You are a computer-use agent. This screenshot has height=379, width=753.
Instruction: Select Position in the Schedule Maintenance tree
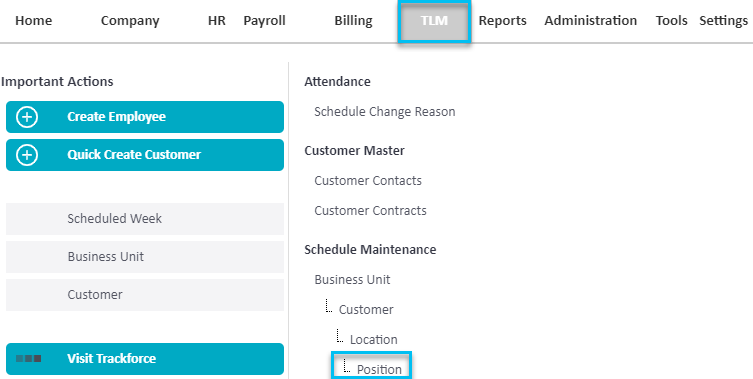[x=379, y=369]
